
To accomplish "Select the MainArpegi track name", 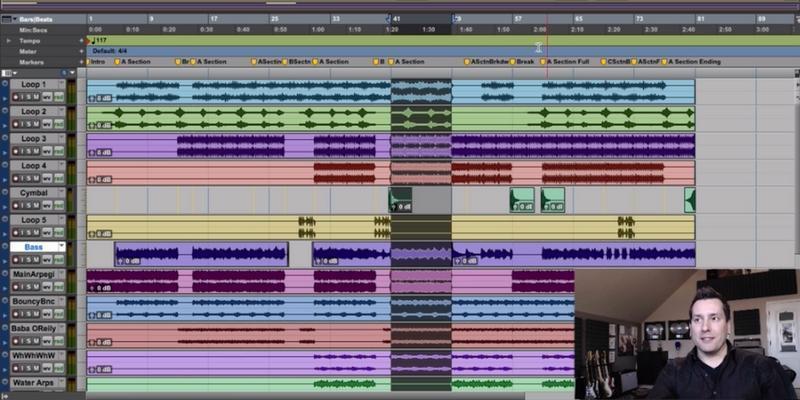I will (33, 274).
